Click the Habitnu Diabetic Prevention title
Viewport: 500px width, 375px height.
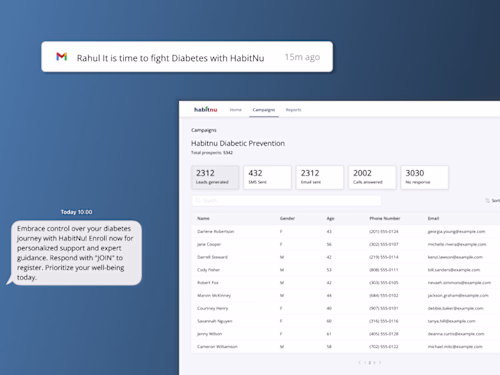click(x=238, y=143)
